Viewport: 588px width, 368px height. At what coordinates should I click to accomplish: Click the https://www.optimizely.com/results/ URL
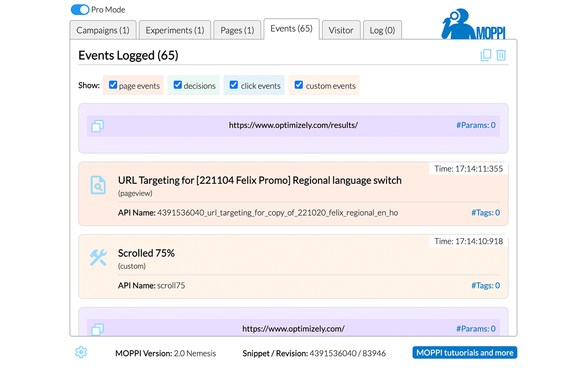[294, 125]
